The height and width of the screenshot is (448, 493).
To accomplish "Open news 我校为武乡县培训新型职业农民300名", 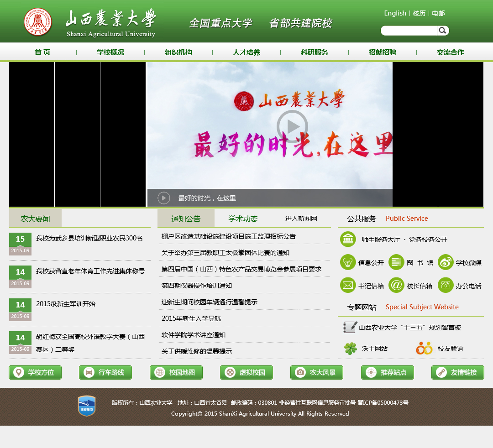I will point(89,238).
